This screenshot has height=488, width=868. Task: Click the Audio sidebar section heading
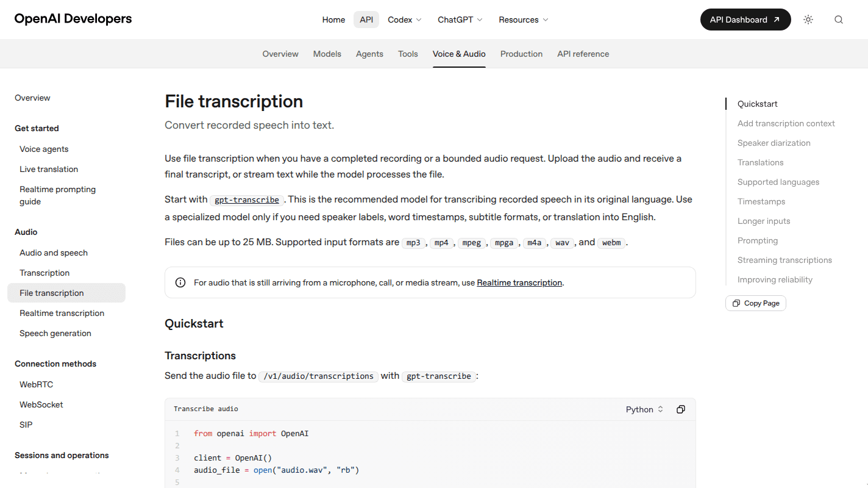pos(26,232)
